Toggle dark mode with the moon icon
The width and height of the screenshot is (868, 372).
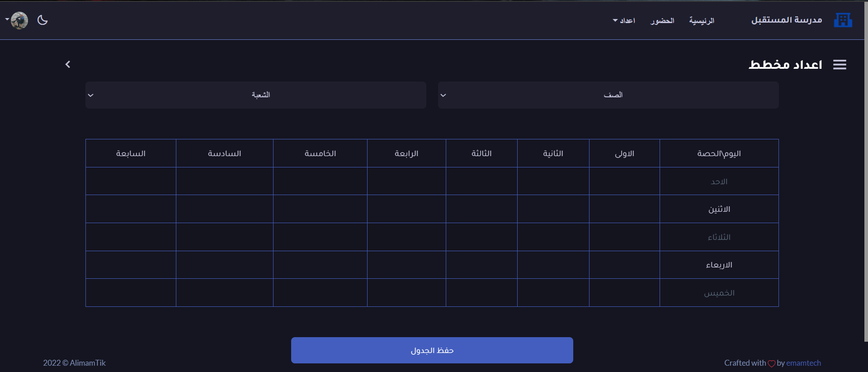tap(42, 20)
